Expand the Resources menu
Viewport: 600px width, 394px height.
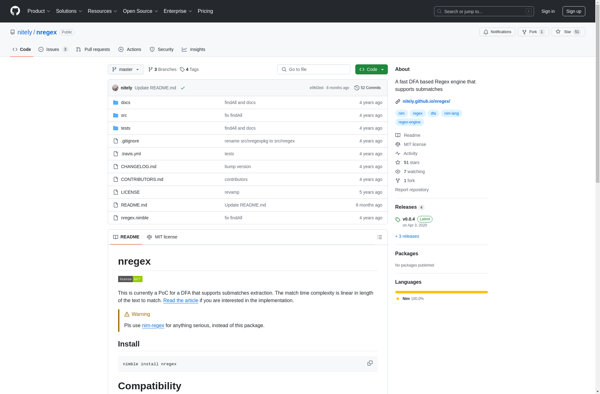(x=102, y=11)
